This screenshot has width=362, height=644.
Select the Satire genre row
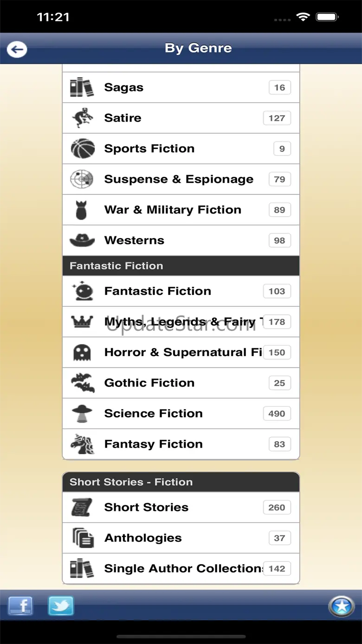[181, 118]
